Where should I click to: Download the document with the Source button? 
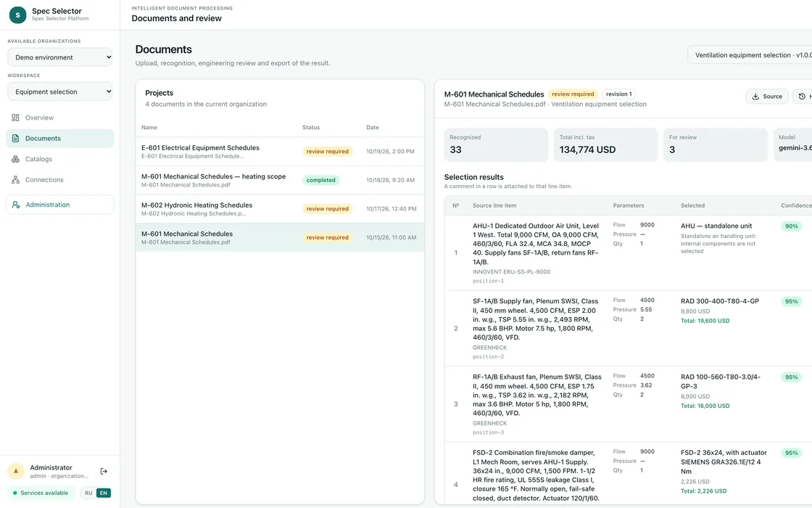[767, 97]
